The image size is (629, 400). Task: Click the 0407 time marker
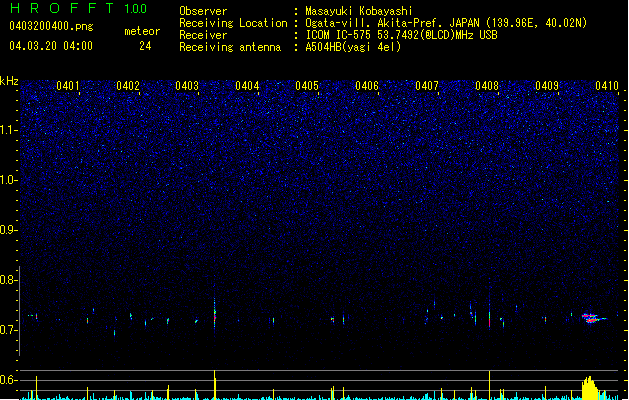427,86
